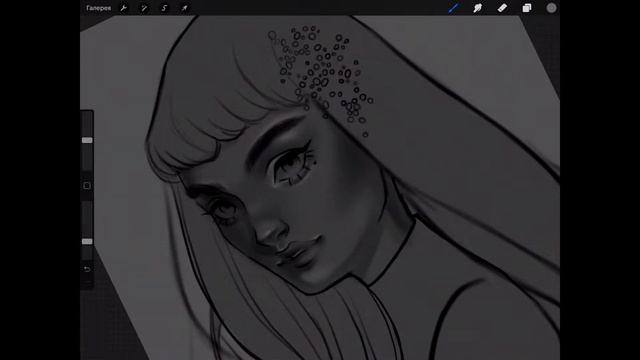This screenshot has height=360, width=640.
Task: Activate the Selection S-shaped tool
Action: click(164, 8)
